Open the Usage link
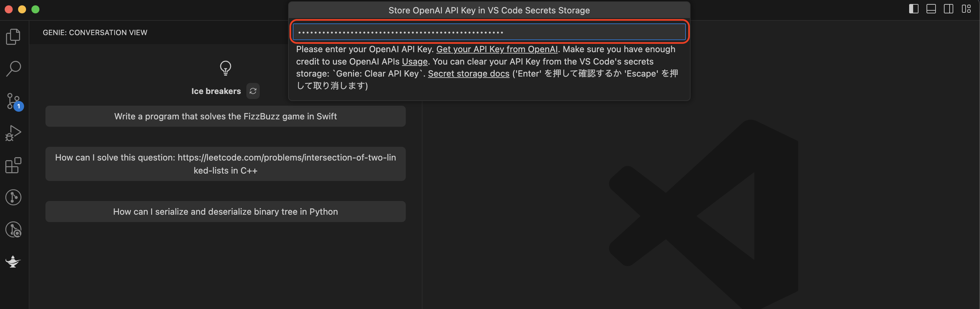Image resolution: width=980 pixels, height=309 pixels. pyautogui.click(x=414, y=61)
